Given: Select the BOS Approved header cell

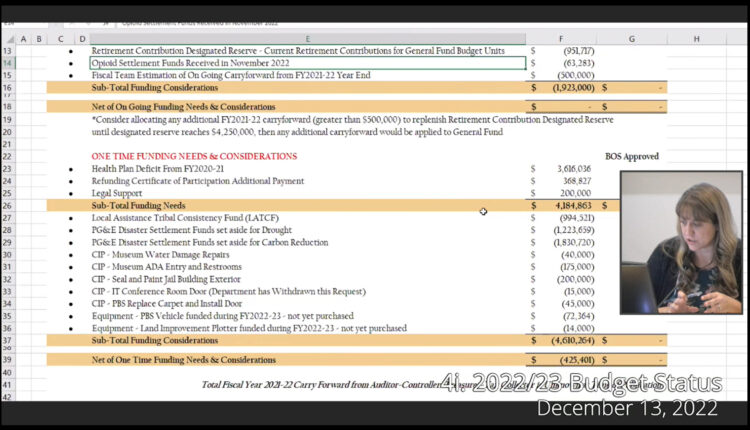Looking at the screenshot, I should tap(632, 157).
